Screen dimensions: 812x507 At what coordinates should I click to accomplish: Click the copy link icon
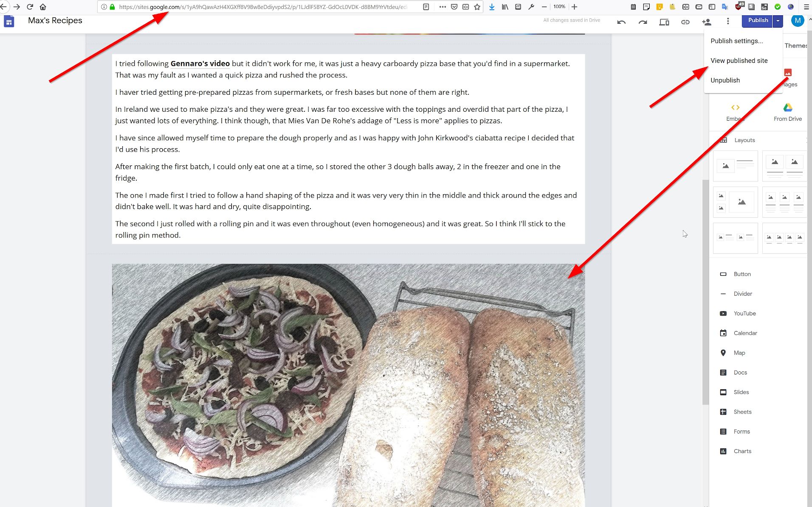[x=685, y=22]
